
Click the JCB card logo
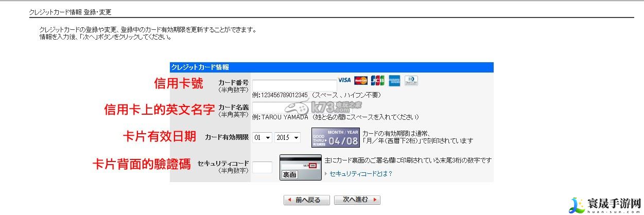pyautogui.click(x=377, y=81)
